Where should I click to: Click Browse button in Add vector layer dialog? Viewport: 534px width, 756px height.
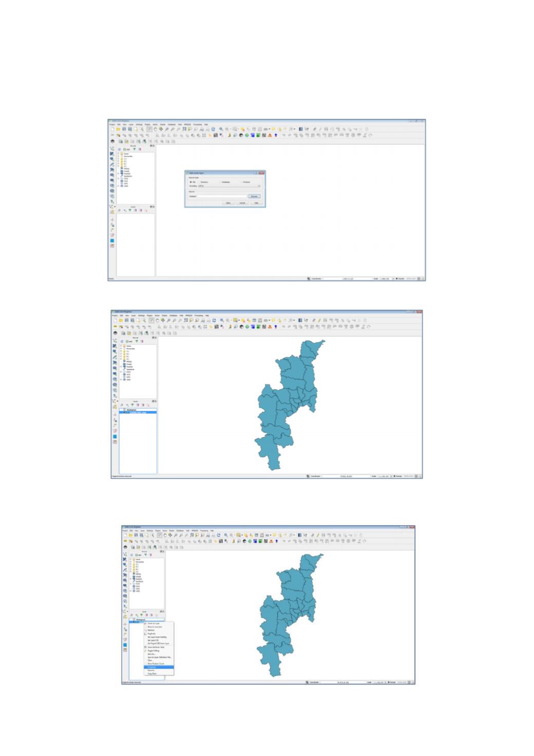point(254,196)
